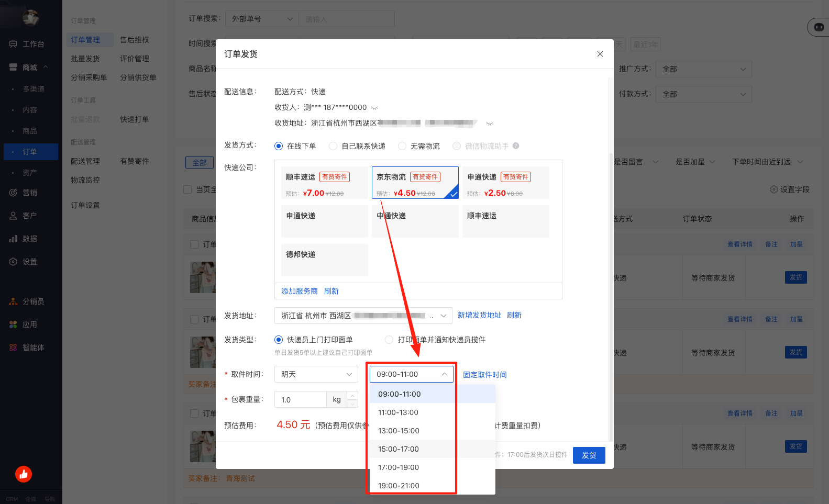Image resolution: width=829 pixels, height=504 pixels.
Task: Click 刷新 link next to 新增发货地址
Action: click(514, 315)
